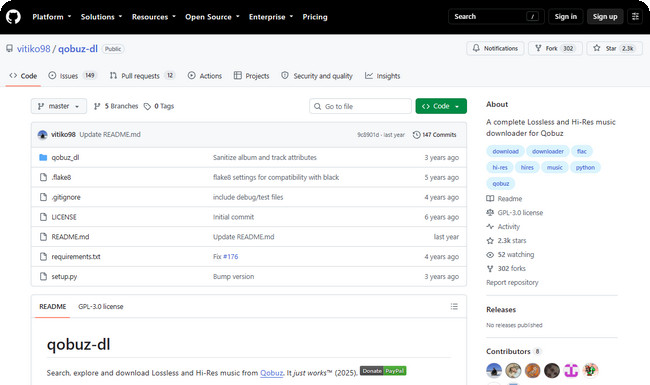View the 5 Branches link
The image size is (650, 385).
(x=116, y=106)
